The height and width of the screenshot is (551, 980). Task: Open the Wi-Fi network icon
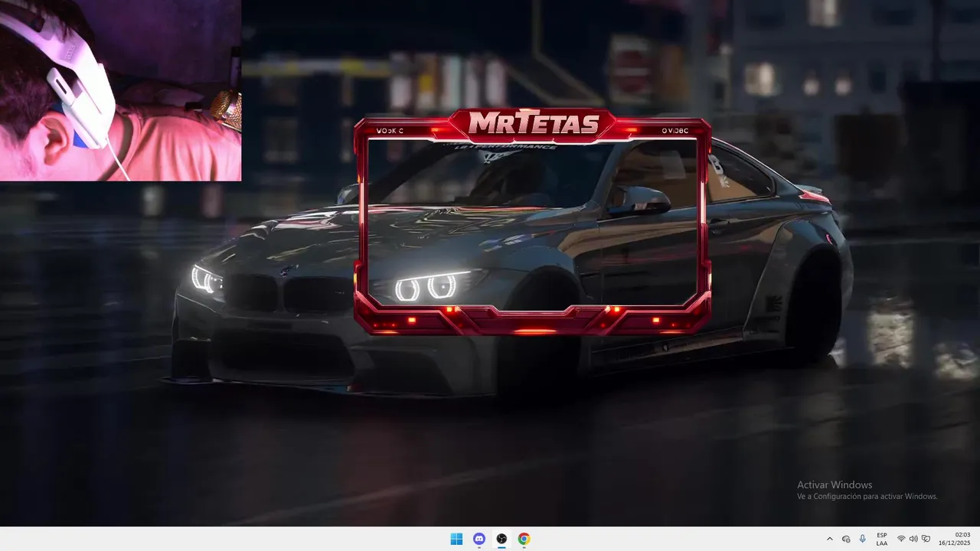coord(901,539)
